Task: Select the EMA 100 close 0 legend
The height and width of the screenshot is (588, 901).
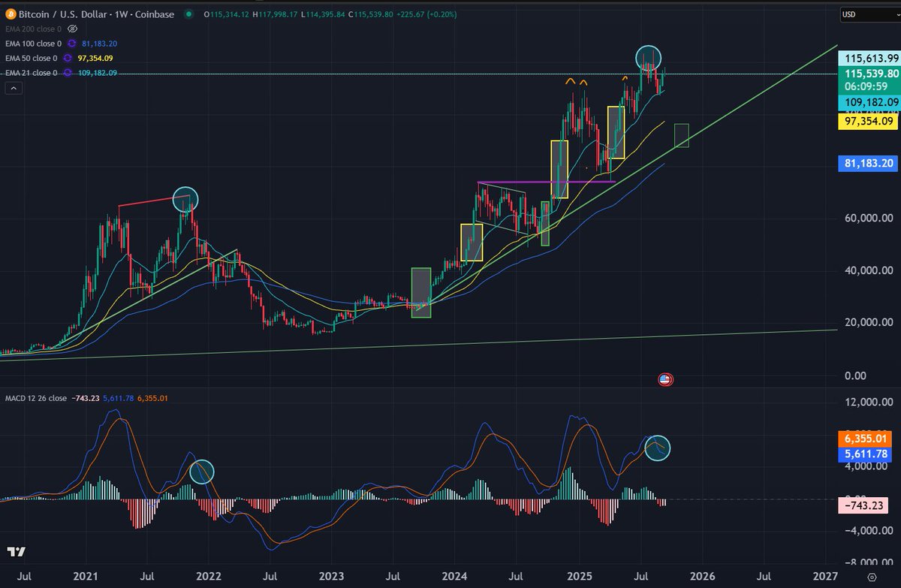Action: click(32, 43)
